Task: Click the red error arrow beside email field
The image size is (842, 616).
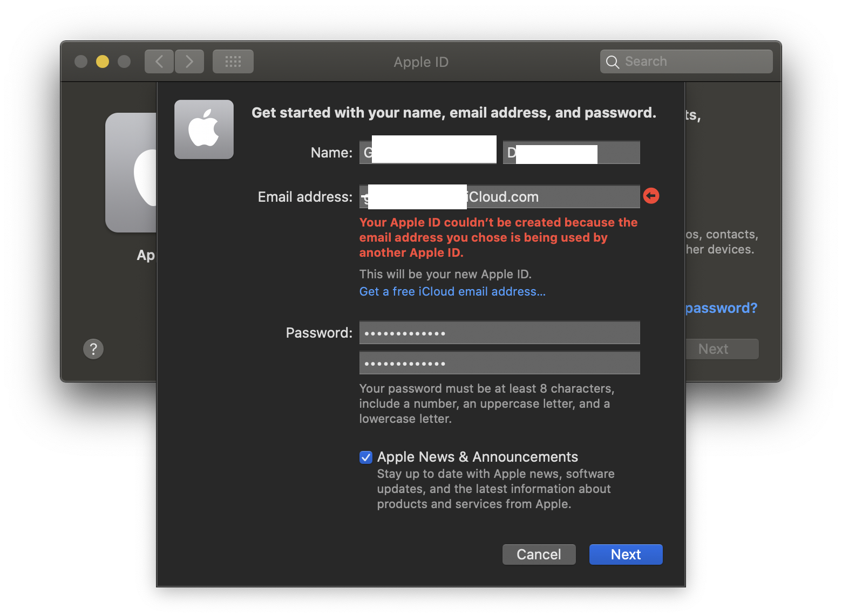Action: tap(651, 196)
